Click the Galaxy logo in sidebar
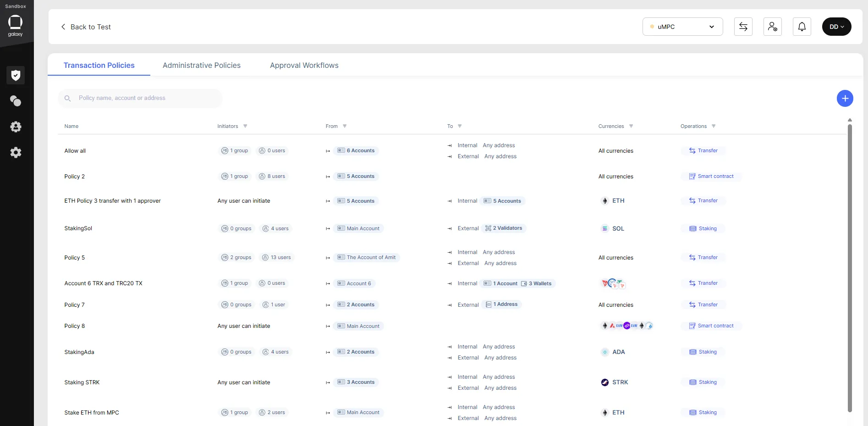This screenshot has width=868, height=426. point(15,26)
